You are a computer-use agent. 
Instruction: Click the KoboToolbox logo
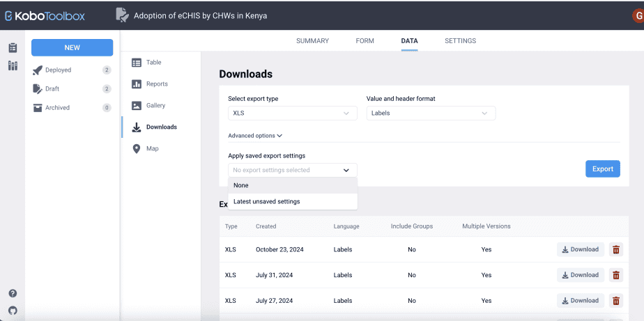click(45, 15)
